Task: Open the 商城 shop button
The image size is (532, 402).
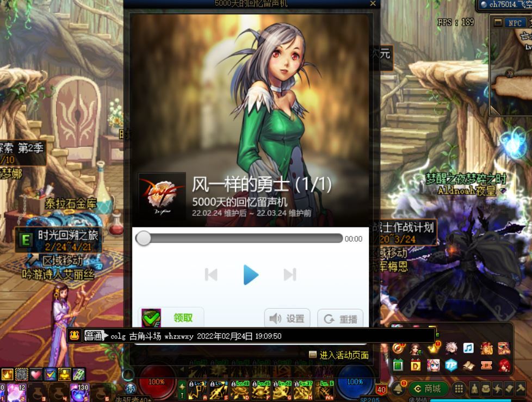Action: click(429, 389)
